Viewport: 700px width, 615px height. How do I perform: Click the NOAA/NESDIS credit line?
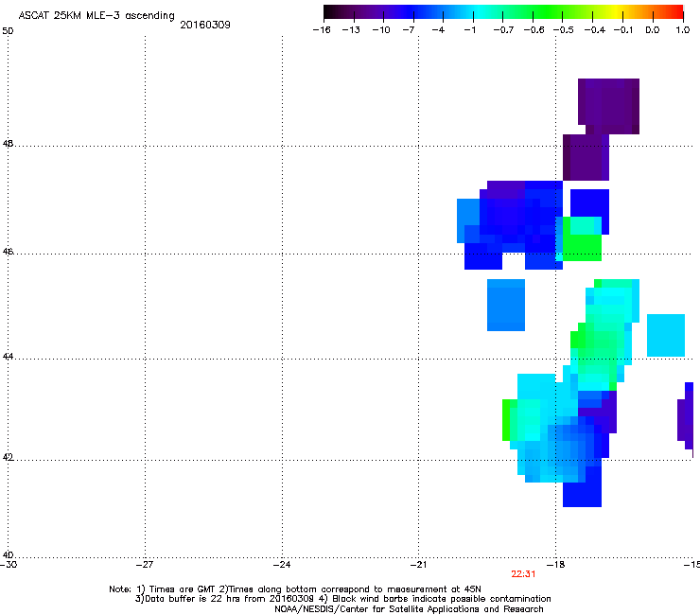(409, 609)
